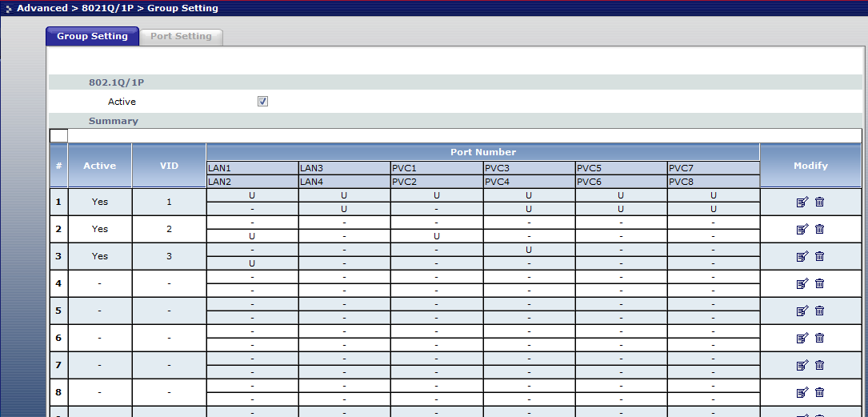Screen dimensions: 868x417
Task: Uncheck the 802.1Q/1P Active checkbox
Action: point(263,102)
